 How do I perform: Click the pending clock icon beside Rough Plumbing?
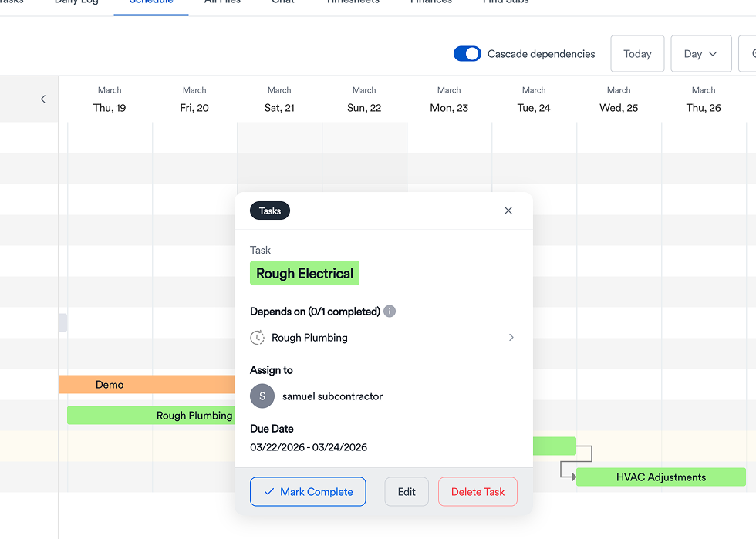click(258, 338)
